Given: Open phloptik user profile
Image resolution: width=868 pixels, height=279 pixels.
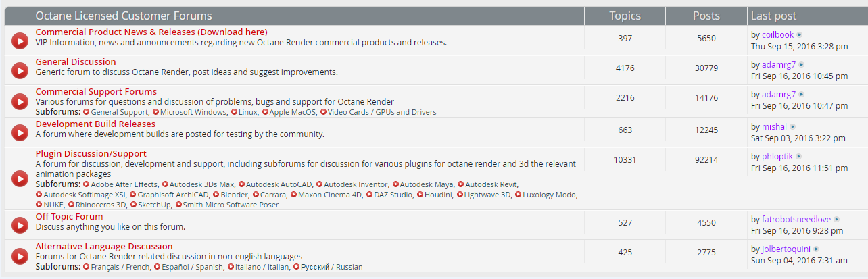Looking at the screenshot, I should coord(777,157).
